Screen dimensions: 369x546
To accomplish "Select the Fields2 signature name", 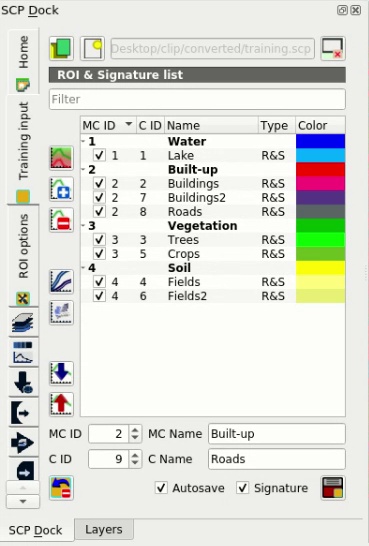I will coord(187,296).
